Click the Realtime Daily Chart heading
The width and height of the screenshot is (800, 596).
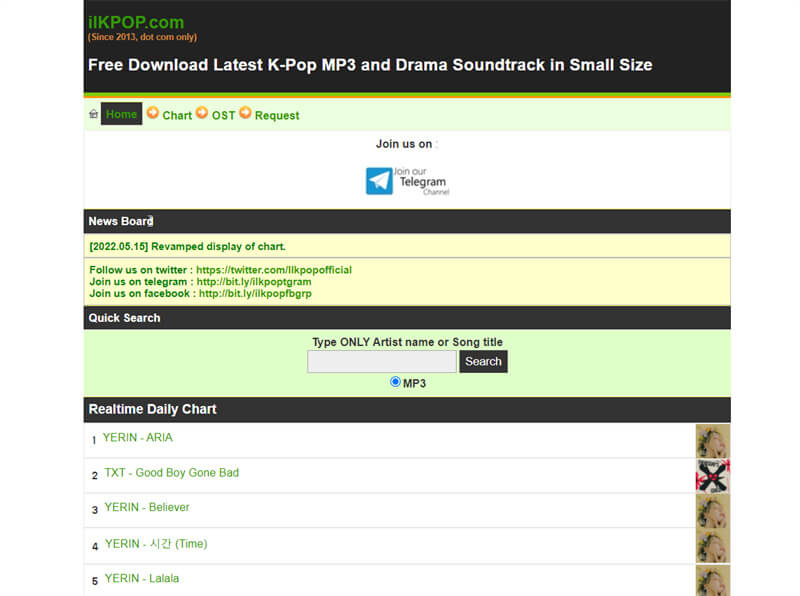153,409
